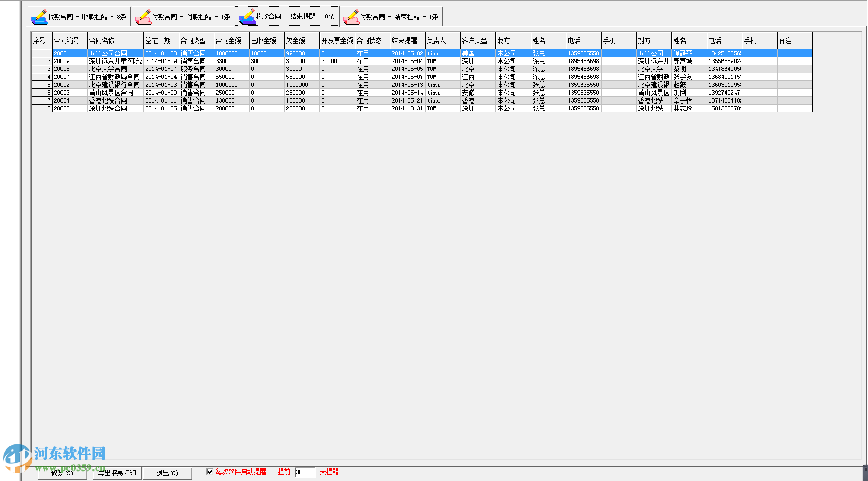868x481 pixels.
Task: Select signing date 2014-01-25
Action: 161,108
